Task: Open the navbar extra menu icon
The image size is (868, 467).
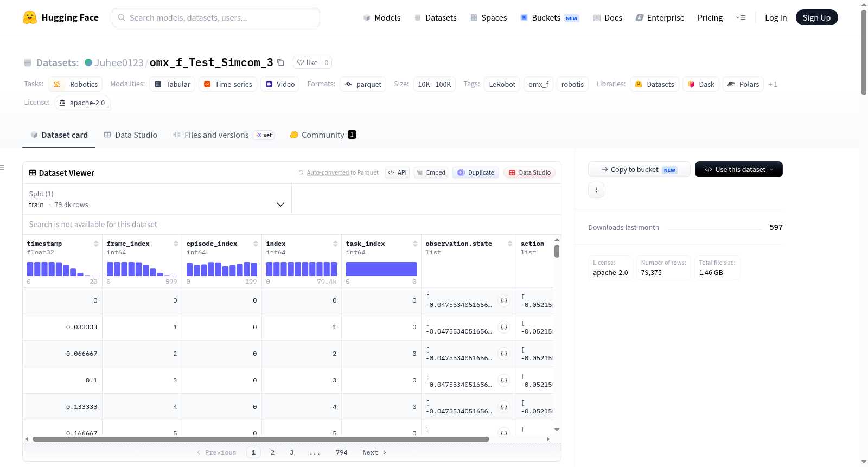Action: (x=741, y=17)
